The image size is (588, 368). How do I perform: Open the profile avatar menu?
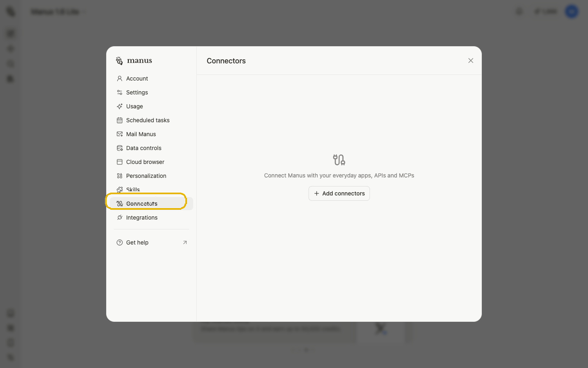571,11
